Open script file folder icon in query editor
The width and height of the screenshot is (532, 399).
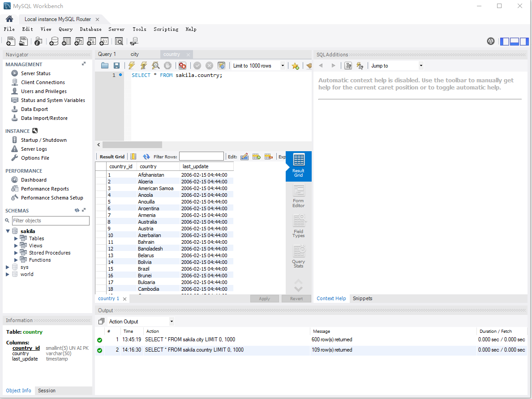click(x=105, y=66)
